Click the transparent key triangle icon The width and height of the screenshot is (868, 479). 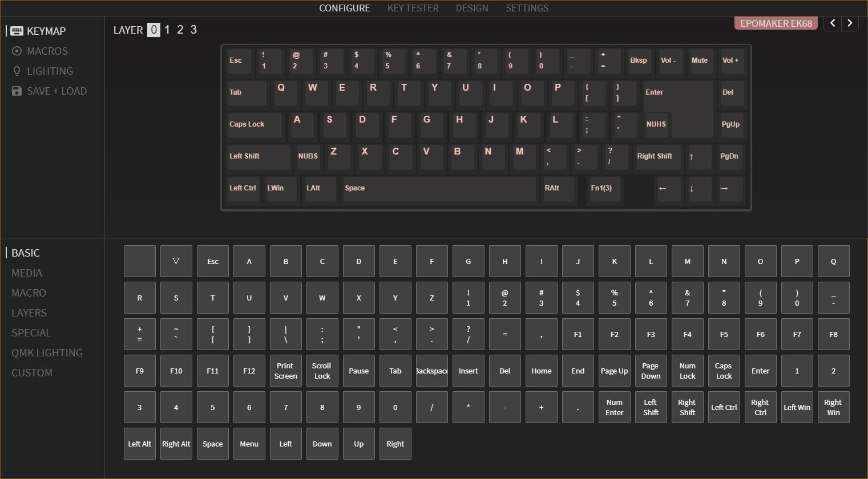(176, 261)
